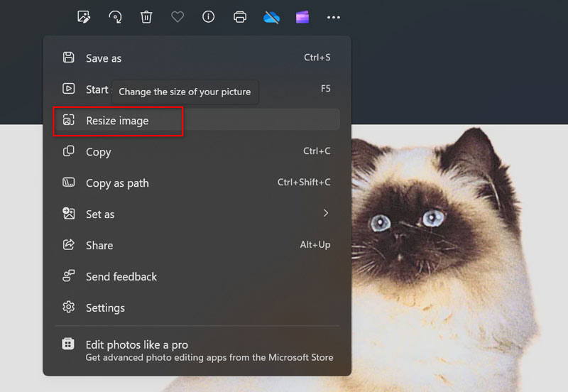Click the Edit image toolbar icon
The height and width of the screenshot is (392, 568).
coord(84,17)
